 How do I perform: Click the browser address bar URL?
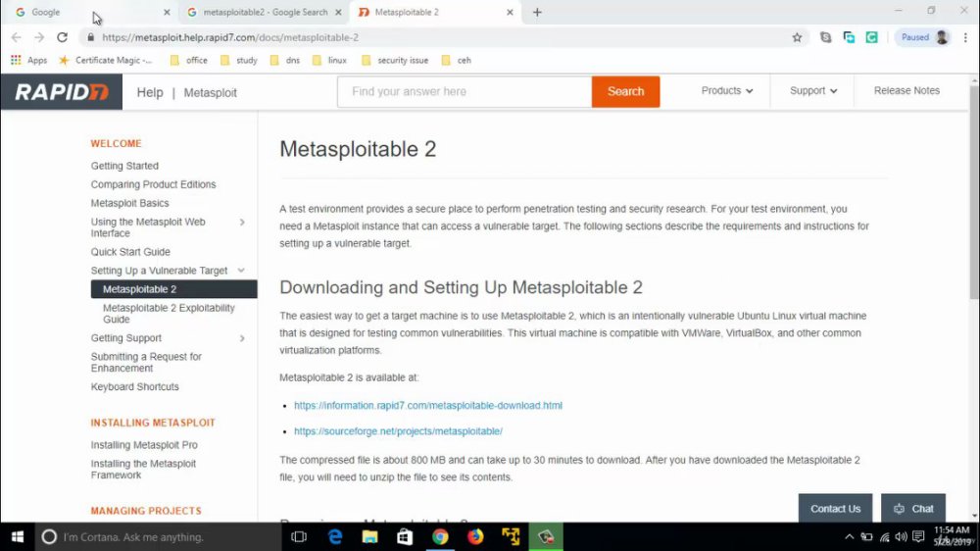[x=230, y=37]
